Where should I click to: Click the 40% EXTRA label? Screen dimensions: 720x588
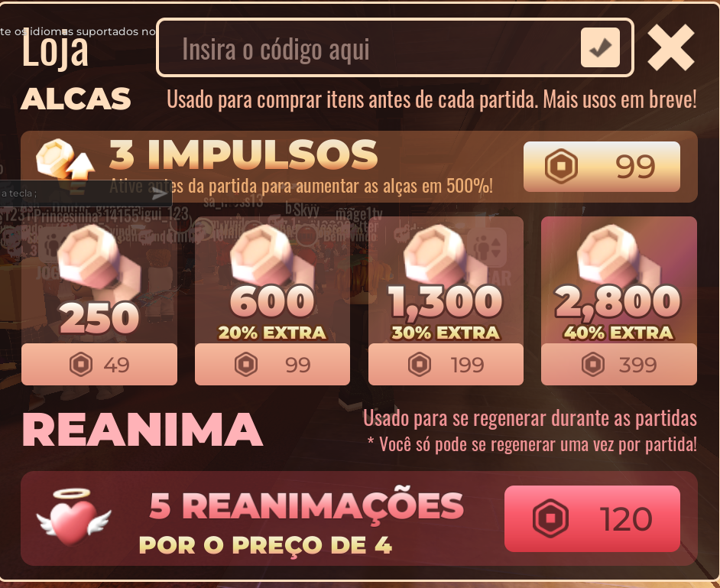click(x=619, y=333)
